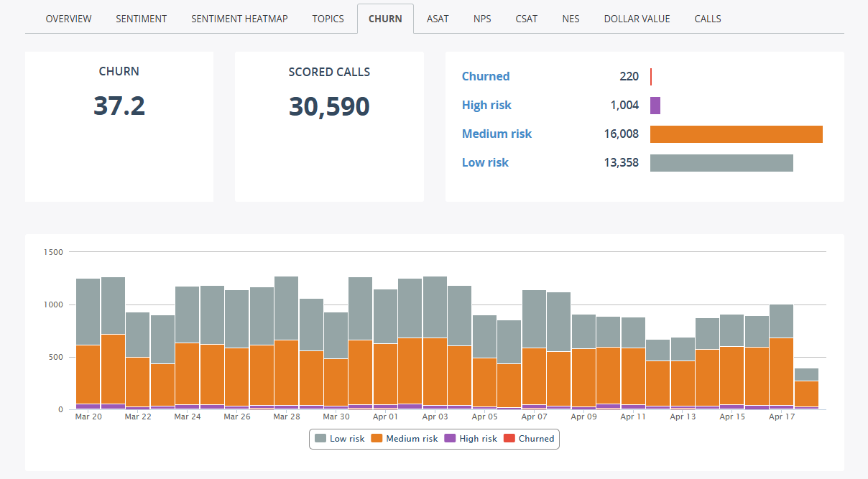
Task: Click the orange Medium risk summary bar
Action: [x=736, y=134]
